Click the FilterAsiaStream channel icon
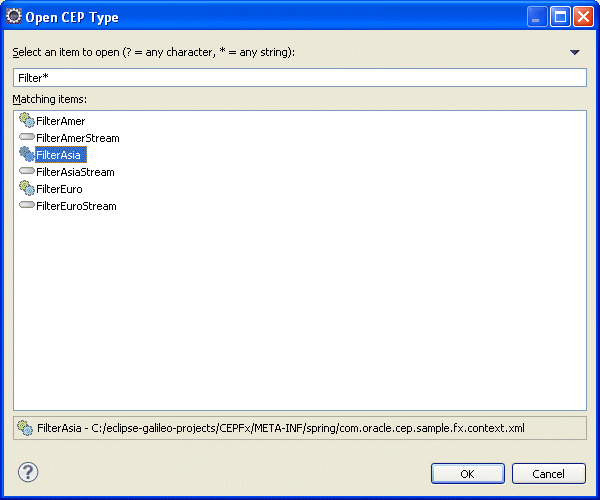Image resolution: width=600 pixels, height=500 pixels. [27, 171]
